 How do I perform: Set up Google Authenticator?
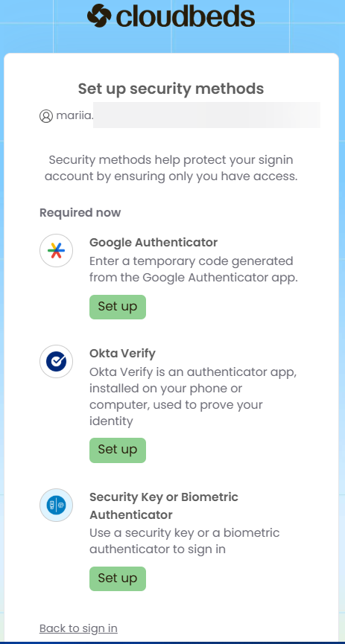point(118,307)
